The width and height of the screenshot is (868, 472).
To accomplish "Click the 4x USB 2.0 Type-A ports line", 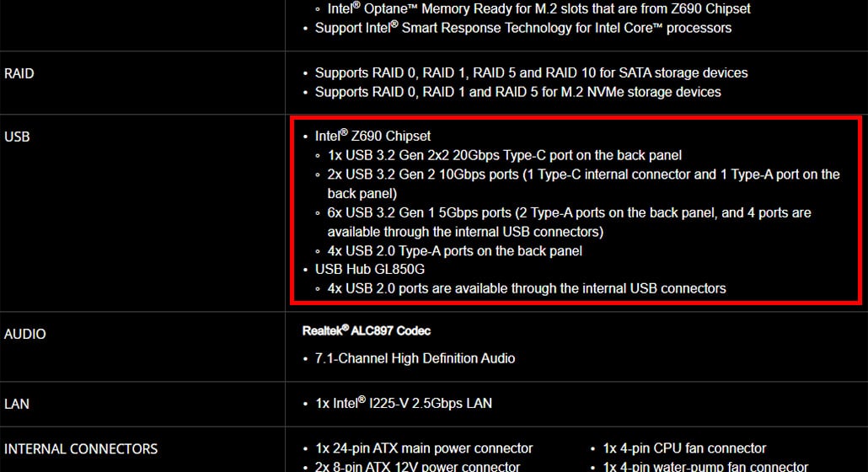I will 454,251.
